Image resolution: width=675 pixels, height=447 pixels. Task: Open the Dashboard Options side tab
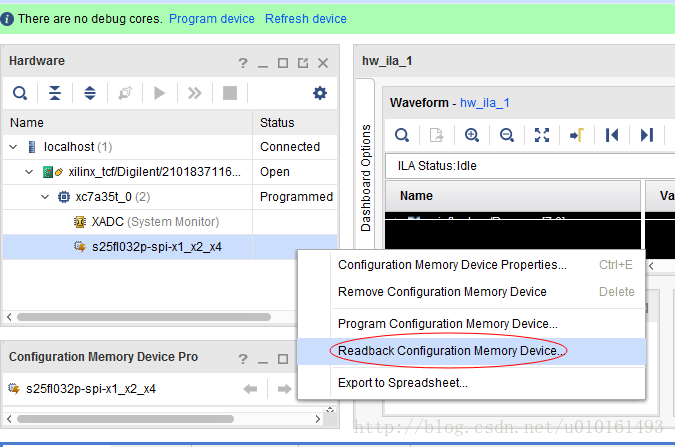pyautogui.click(x=365, y=178)
